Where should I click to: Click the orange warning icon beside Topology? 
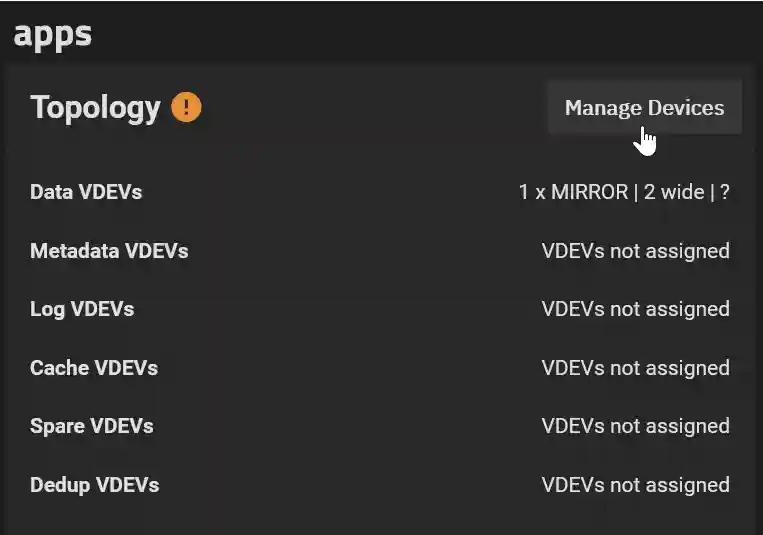186,107
